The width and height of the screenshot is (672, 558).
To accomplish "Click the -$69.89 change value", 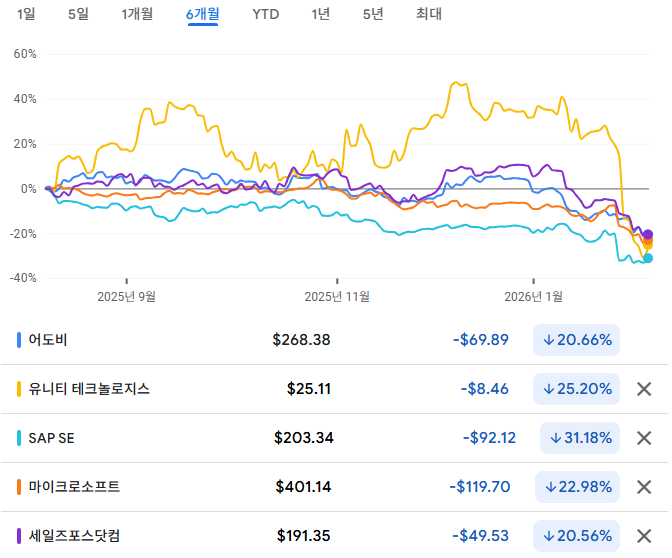I will point(481,340).
